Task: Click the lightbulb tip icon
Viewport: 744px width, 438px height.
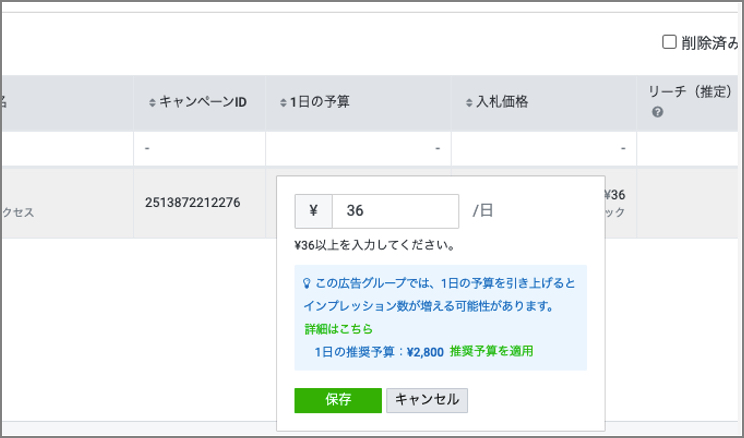Action: [x=306, y=283]
